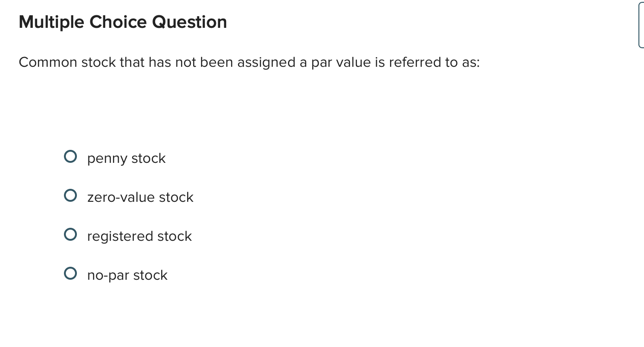
Task: Select the 'registered stock' radio button
Action: click(70, 234)
